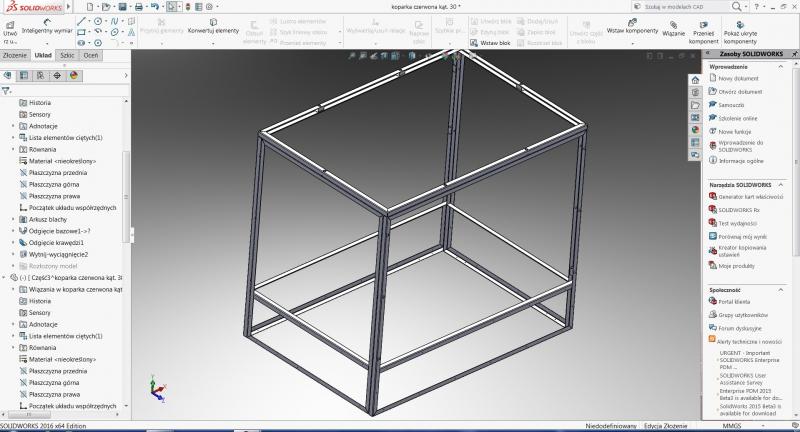Click the feature tree vertical scrollbar
This screenshot has width=800, height=432.
126,196
